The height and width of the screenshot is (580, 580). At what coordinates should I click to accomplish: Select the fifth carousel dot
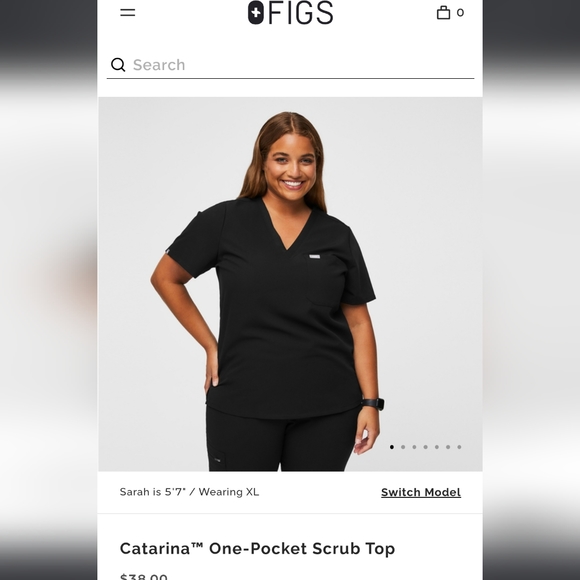pos(437,447)
